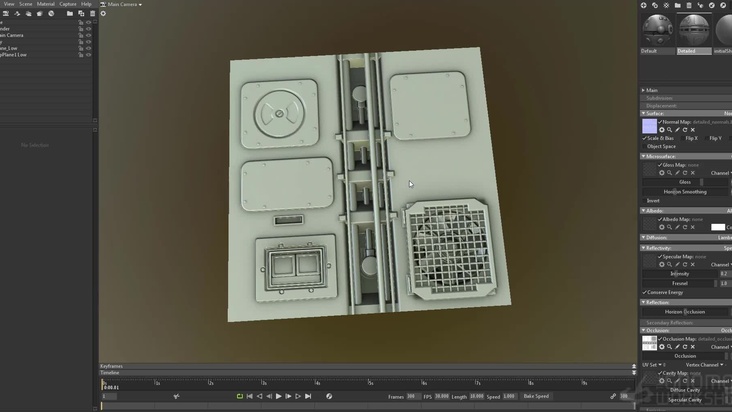Enable the Object Space checkbox
This screenshot has width=732, height=412.
click(x=645, y=147)
